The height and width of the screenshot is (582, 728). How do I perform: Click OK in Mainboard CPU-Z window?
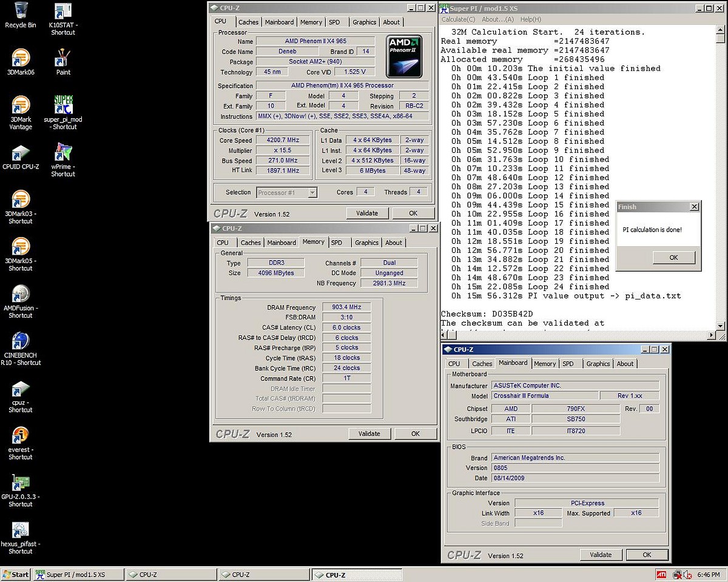(647, 555)
